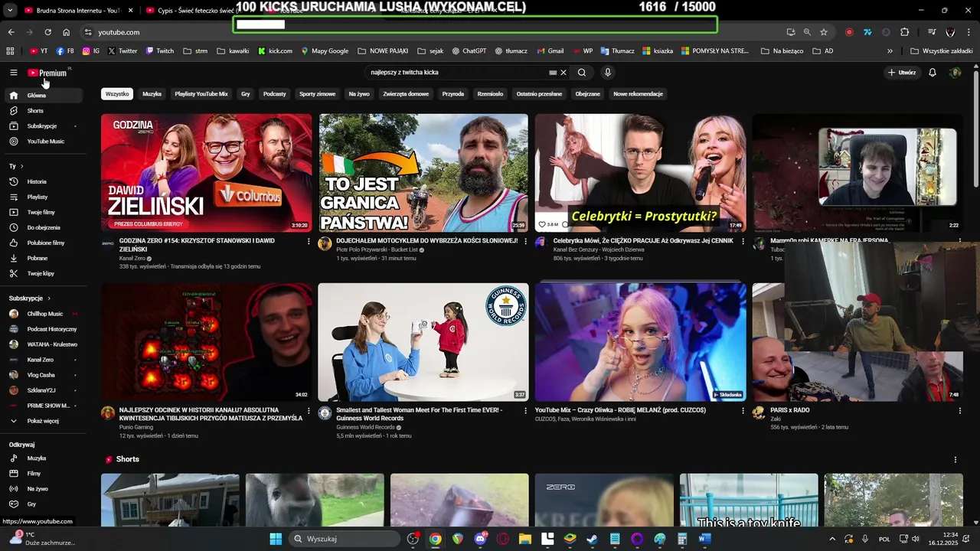The width and height of the screenshot is (980, 551).
Task: Select the Nowe rekomendacje chip
Action: (638, 94)
